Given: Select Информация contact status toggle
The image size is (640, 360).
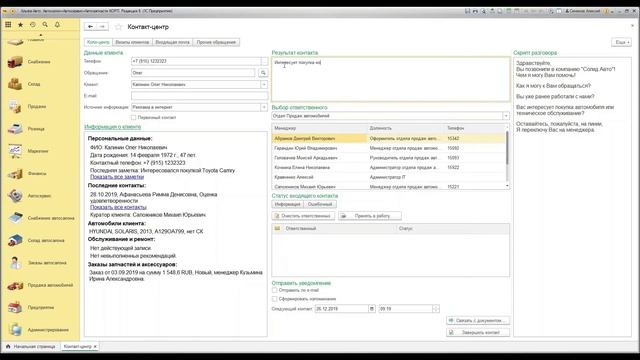Looking at the screenshot, I should coord(287,204).
